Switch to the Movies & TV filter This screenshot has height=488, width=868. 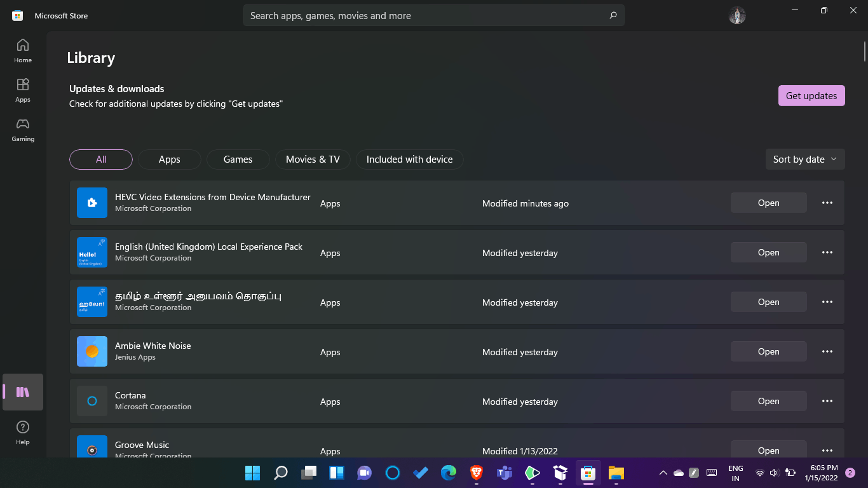coord(313,159)
